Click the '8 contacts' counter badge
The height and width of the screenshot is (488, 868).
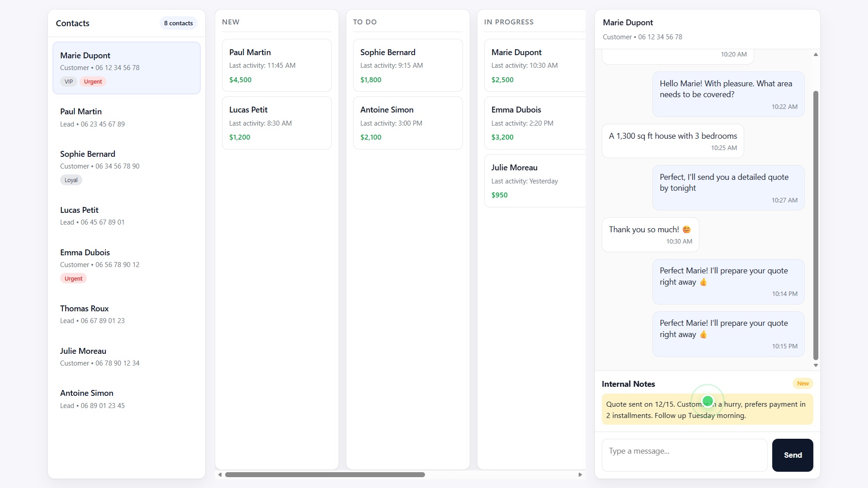(x=178, y=23)
